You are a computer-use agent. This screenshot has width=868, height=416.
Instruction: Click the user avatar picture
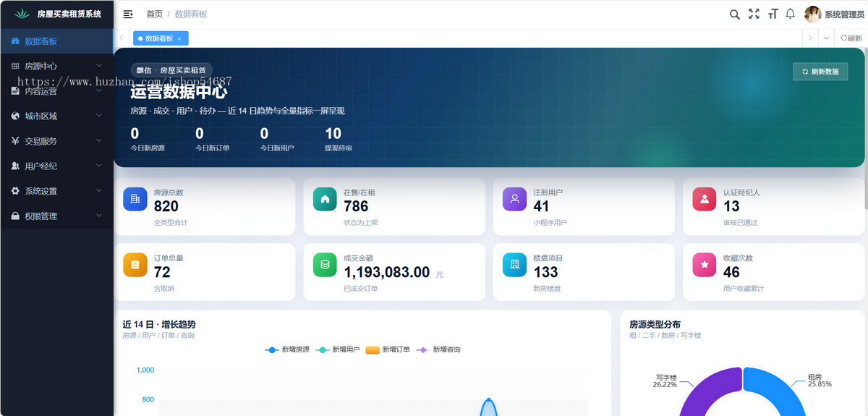813,14
